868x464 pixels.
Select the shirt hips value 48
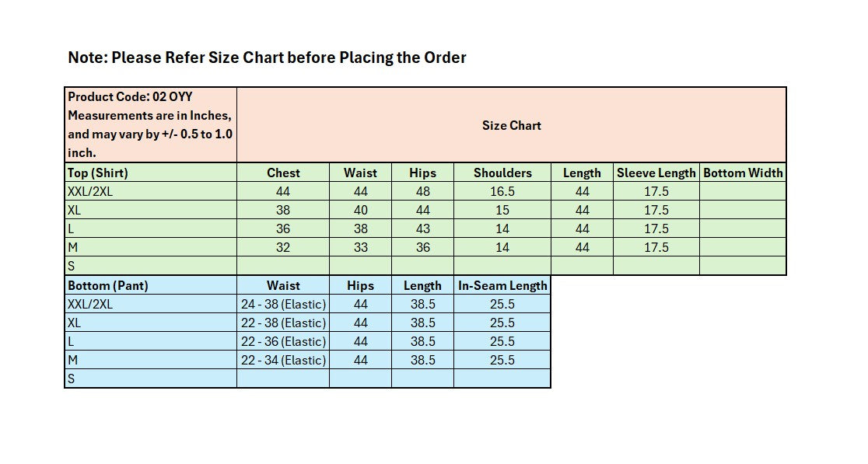pyautogui.click(x=422, y=192)
